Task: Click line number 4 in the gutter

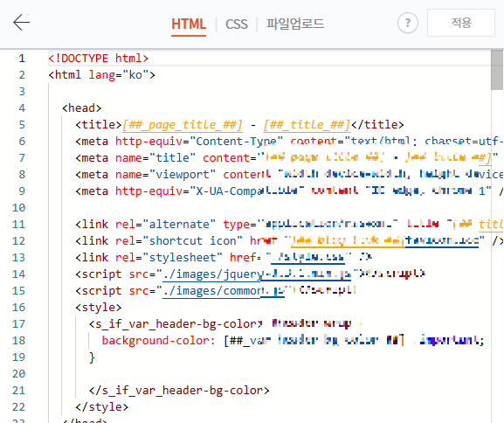Action: pyautogui.click(x=22, y=108)
